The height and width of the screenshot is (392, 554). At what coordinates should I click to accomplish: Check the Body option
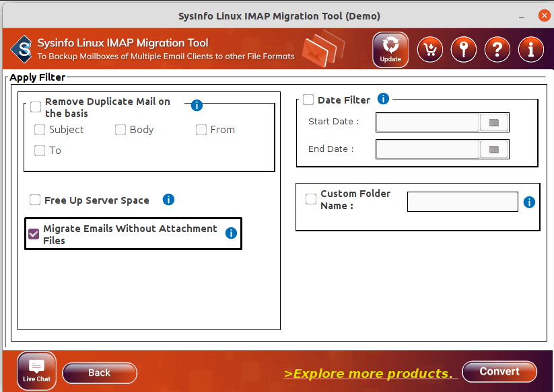(120, 130)
